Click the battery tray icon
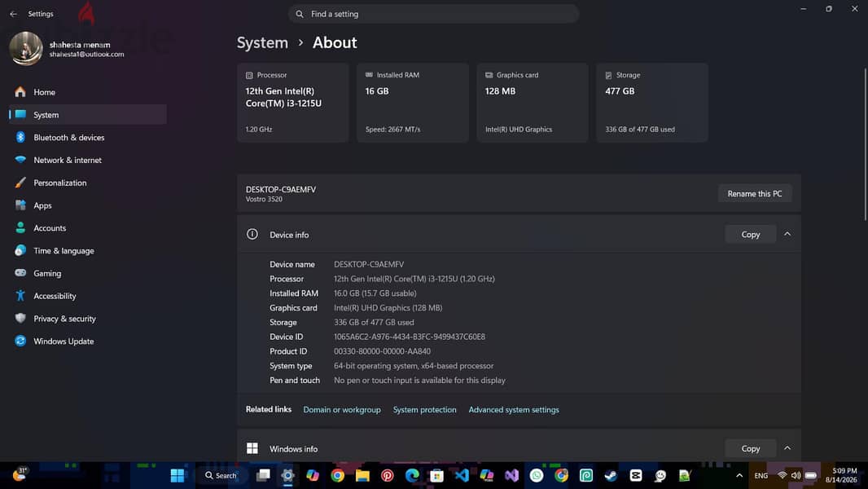The width and height of the screenshot is (868, 489). (x=810, y=475)
